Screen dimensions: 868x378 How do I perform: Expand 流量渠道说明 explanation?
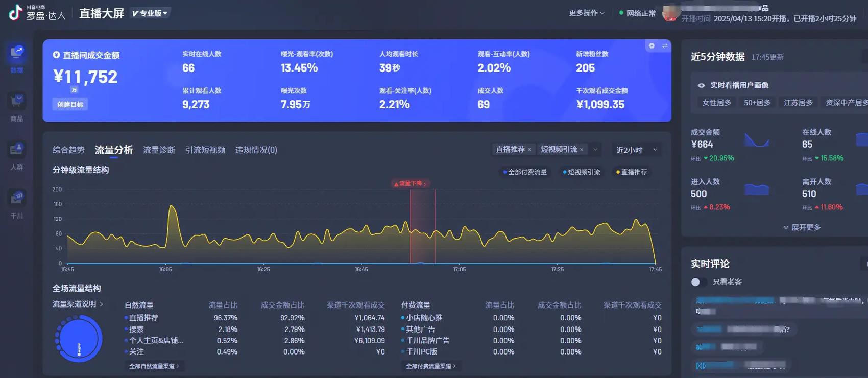[78, 304]
